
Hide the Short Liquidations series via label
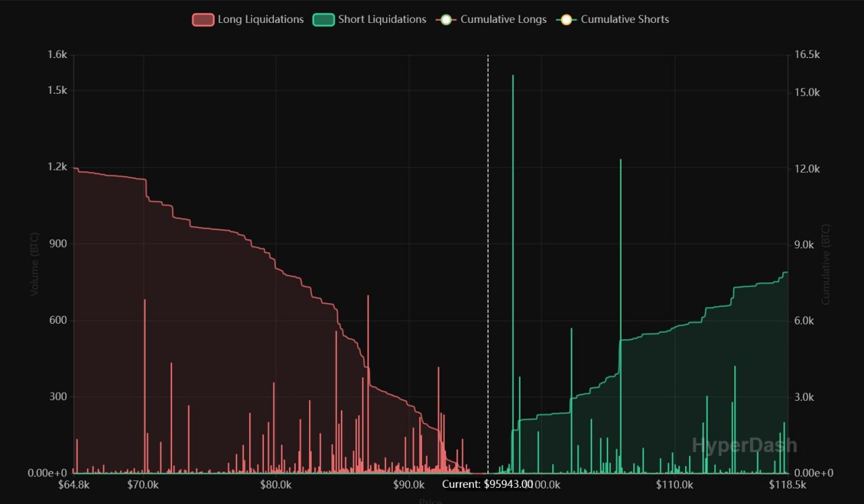point(382,20)
